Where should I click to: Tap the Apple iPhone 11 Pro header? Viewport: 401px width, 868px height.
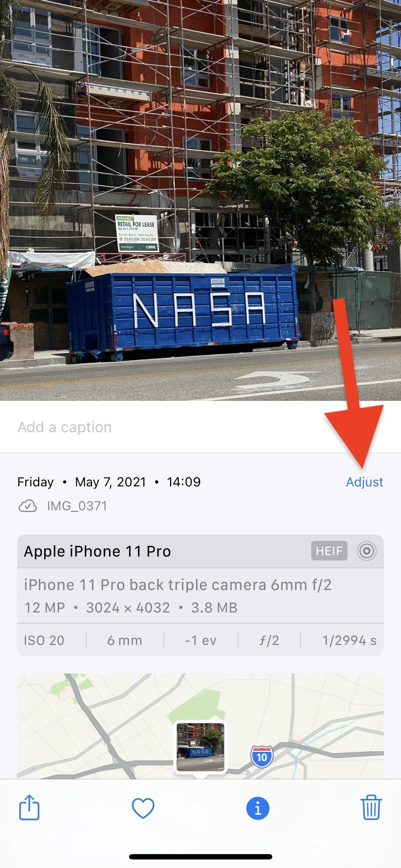point(97,551)
